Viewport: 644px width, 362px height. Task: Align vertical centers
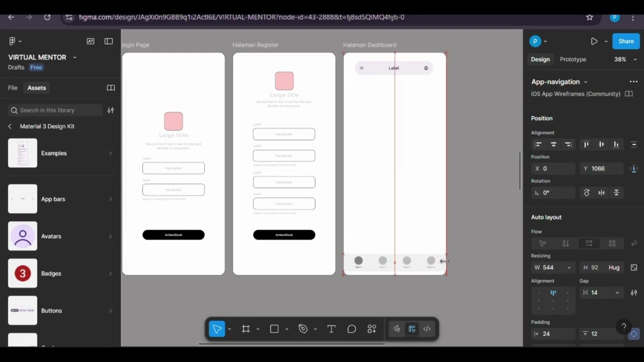coord(601,144)
